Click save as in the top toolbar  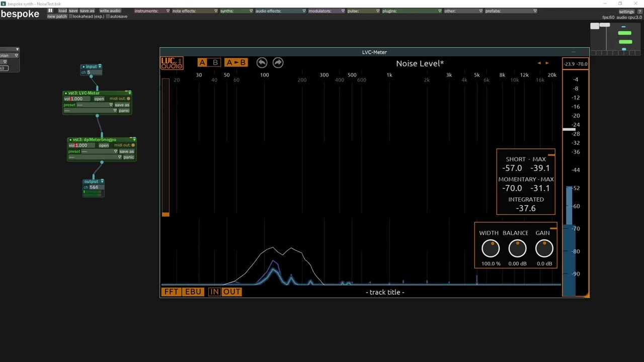[87, 11]
